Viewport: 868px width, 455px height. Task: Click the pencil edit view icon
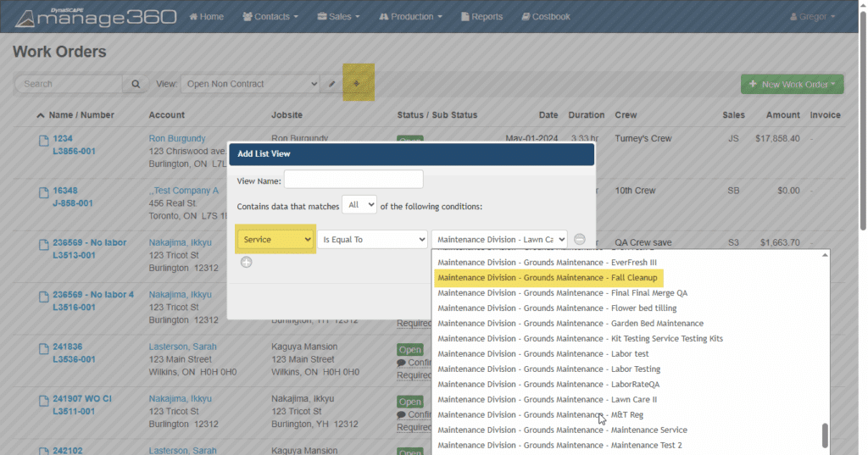332,84
